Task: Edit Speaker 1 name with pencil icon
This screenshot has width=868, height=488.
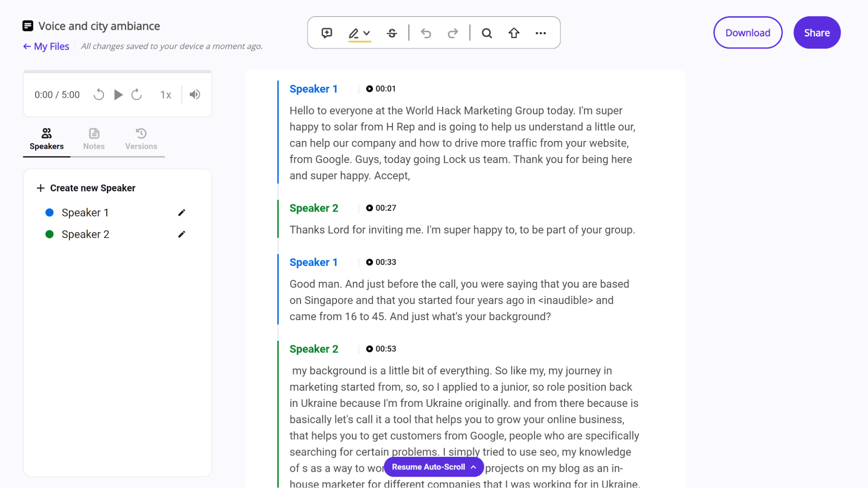Action: pos(181,213)
